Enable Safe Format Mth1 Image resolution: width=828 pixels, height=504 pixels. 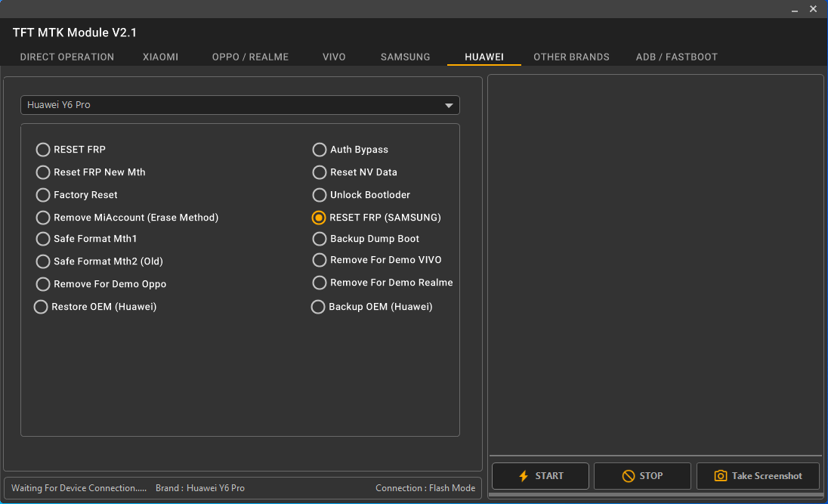(42, 239)
